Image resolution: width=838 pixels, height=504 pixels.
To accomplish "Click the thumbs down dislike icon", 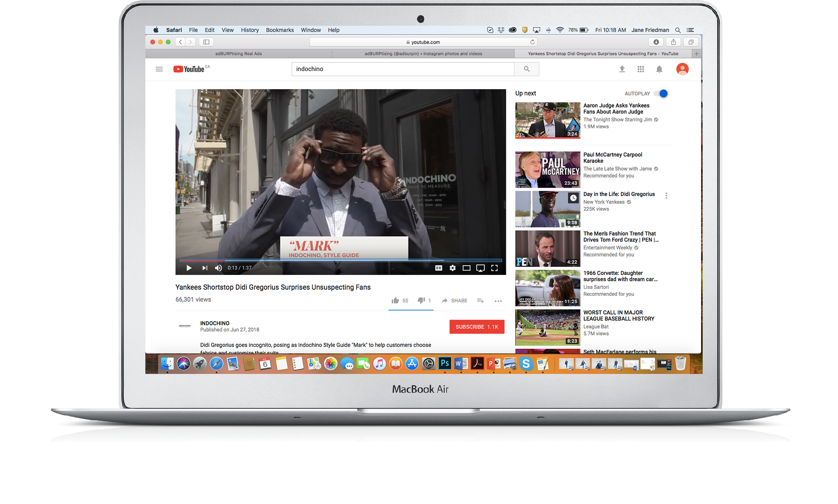I will pos(421,300).
